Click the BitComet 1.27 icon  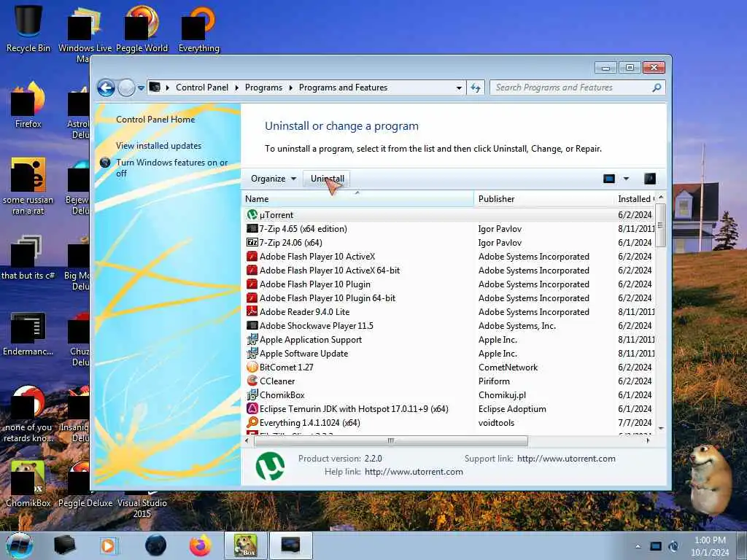point(252,367)
